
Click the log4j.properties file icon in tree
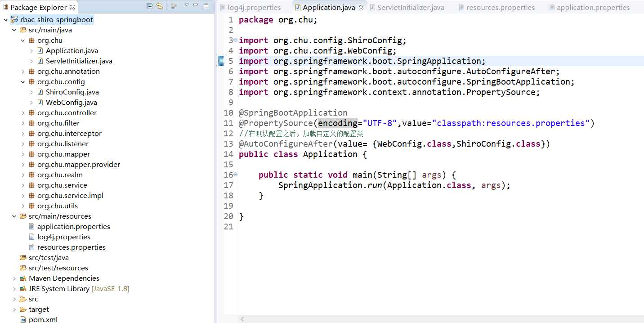point(31,237)
